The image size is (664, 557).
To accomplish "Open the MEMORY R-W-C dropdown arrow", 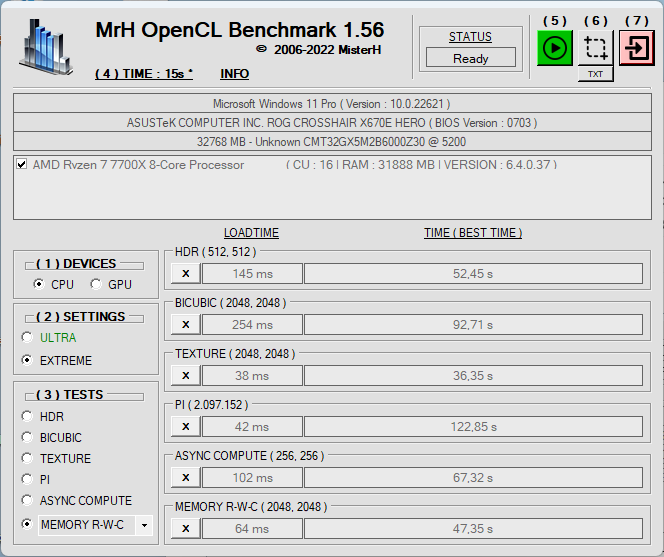I will pos(144,525).
